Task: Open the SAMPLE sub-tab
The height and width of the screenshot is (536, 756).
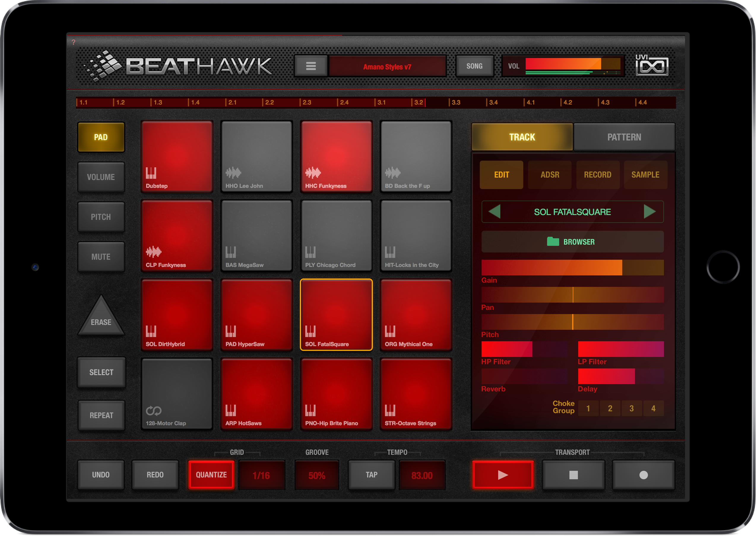Action: click(646, 175)
